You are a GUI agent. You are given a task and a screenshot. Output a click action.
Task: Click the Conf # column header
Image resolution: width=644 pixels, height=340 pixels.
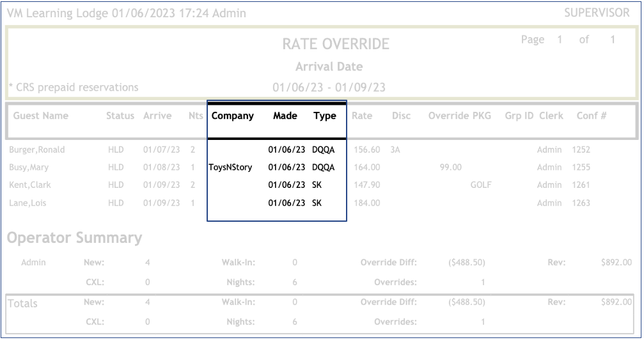click(591, 116)
